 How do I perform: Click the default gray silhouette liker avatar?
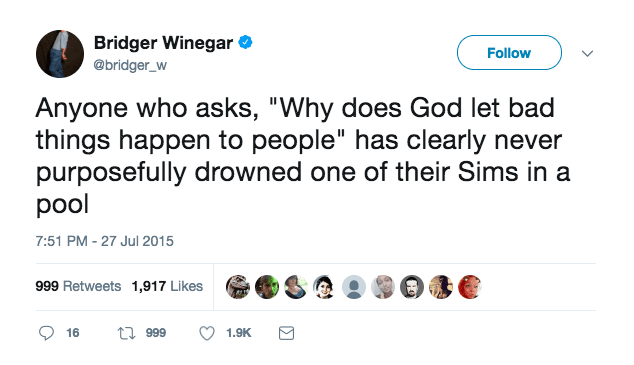tap(354, 287)
